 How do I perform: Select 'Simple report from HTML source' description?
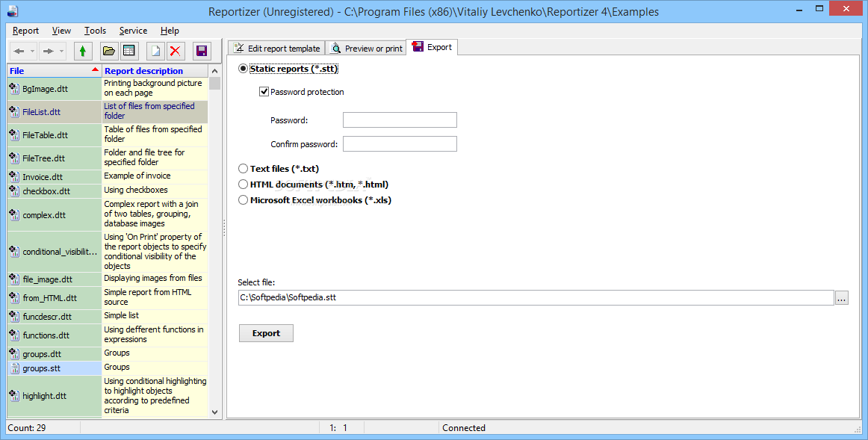tap(155, 297)
